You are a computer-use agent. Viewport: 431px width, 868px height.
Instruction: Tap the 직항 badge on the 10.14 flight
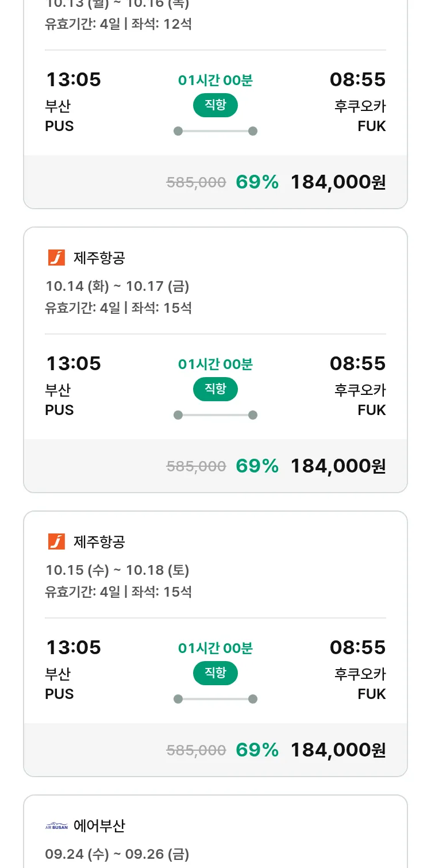[215, 389]
